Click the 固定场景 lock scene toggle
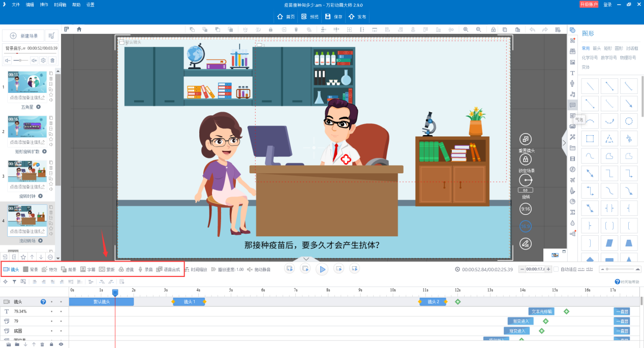 click(525, 159)
